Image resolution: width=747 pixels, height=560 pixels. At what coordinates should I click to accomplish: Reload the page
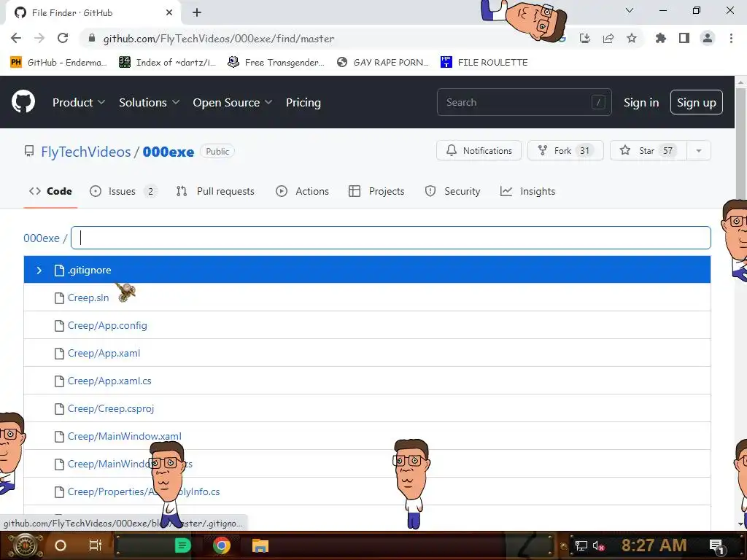point(63,38)
